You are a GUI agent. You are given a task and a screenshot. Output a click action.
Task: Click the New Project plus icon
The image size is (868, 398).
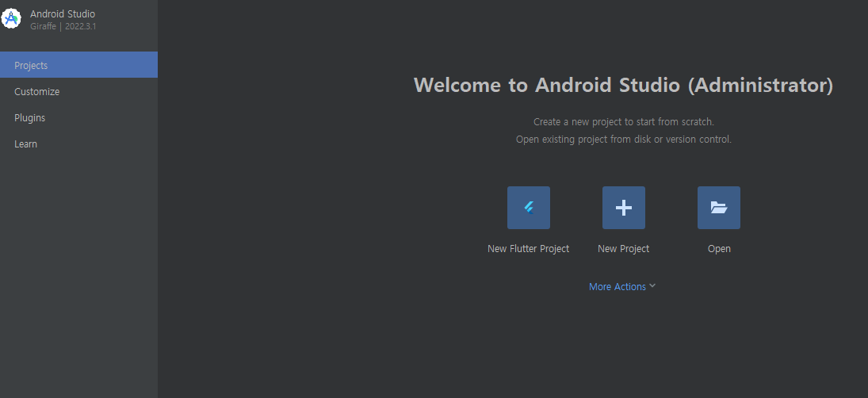pos(624,208)
